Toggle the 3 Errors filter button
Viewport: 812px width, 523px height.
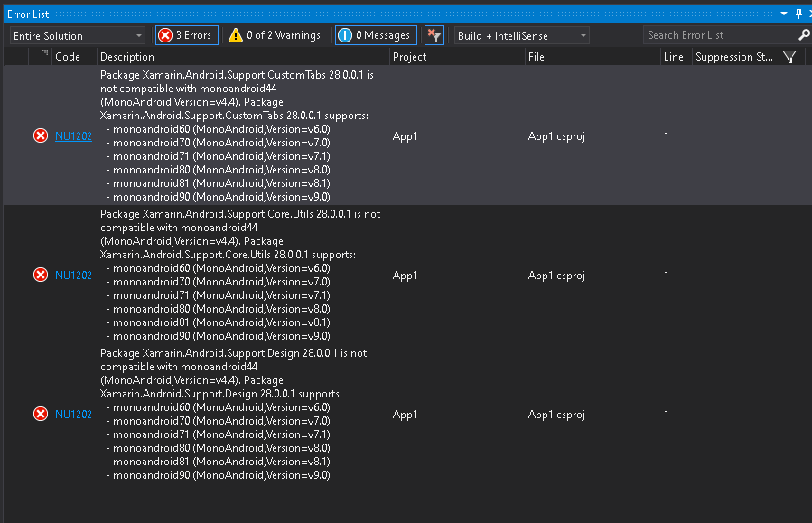point(187,35)
